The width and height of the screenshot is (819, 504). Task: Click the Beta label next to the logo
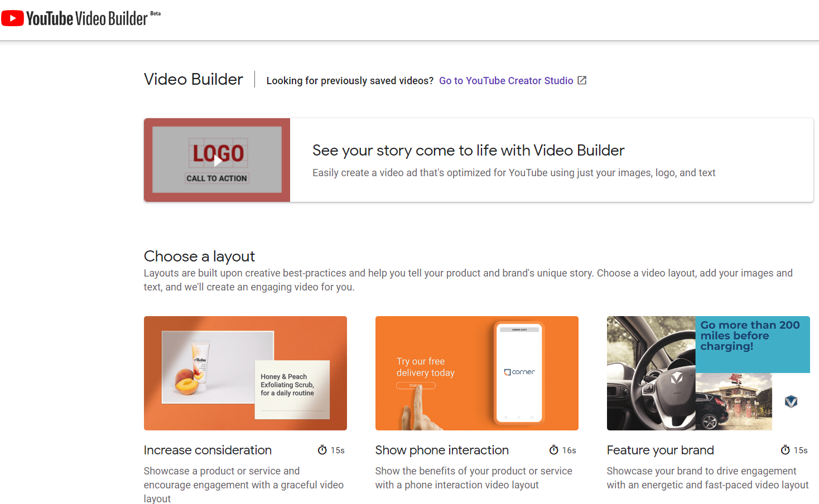[x=156, y=13]
